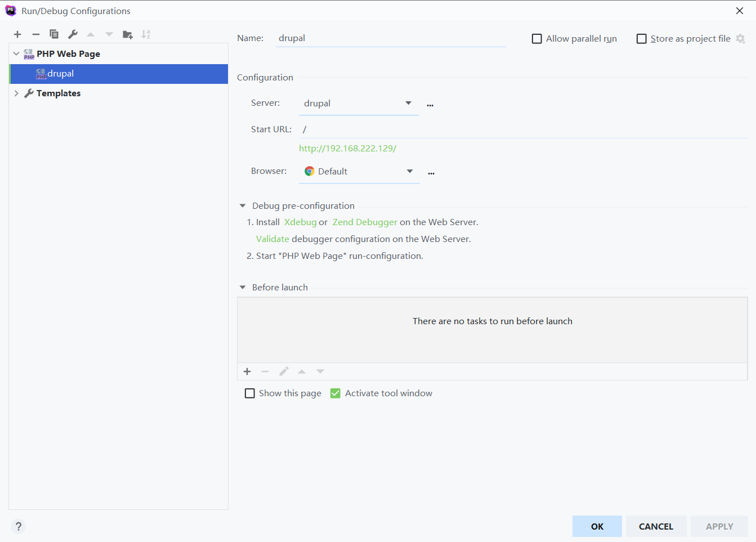Viewport: 756px width, 542px height.
Task: Open Browser browse ellipsis button
Action: pyautogui.click(x=431, y=173)
